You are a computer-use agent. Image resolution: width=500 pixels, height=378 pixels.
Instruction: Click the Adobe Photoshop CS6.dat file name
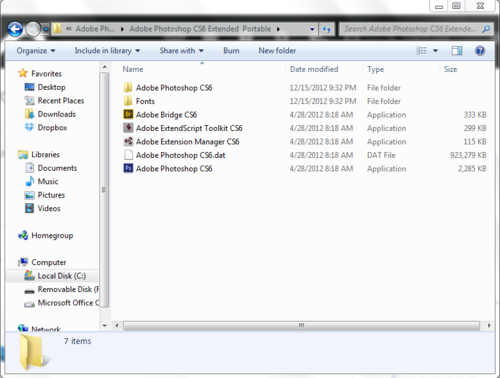(180, 155)
